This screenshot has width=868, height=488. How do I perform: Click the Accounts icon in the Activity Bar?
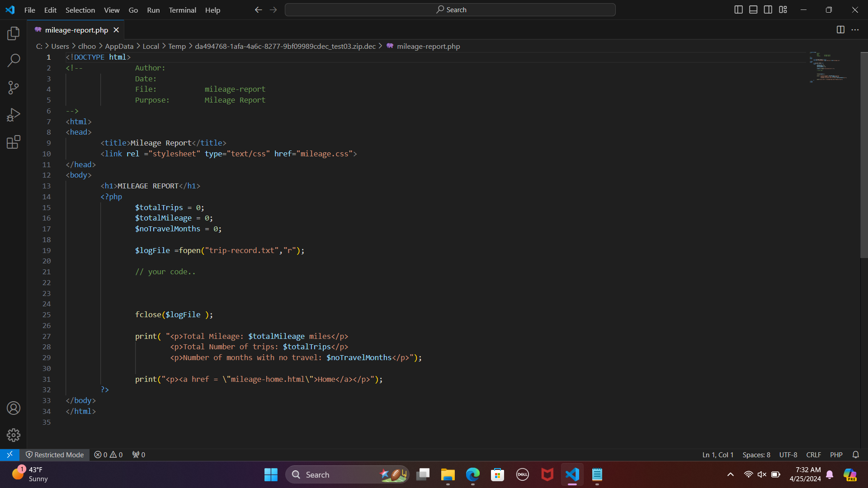(x=13, y=408)
